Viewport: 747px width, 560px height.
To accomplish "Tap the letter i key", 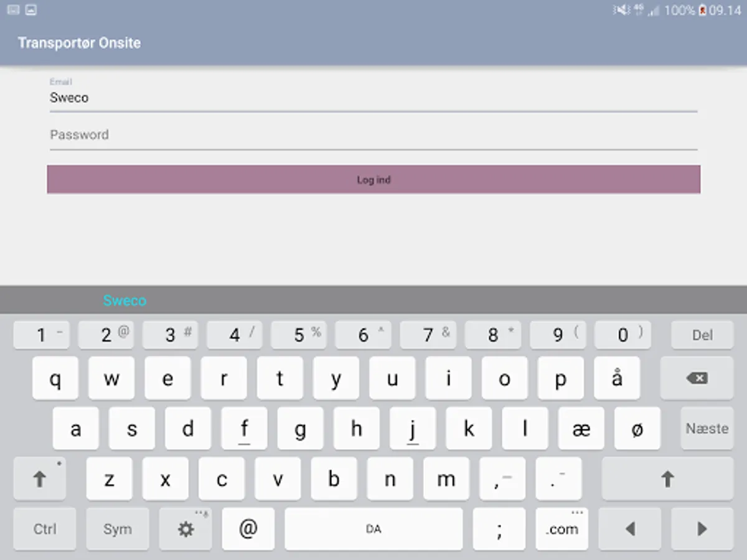I will (x=449, y=378).
